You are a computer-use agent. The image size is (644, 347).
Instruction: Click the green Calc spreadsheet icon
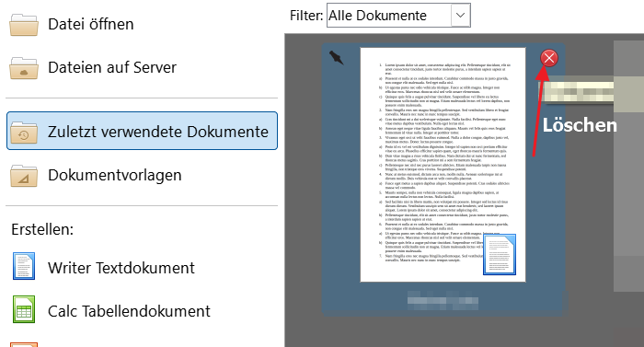pos(24,309)
